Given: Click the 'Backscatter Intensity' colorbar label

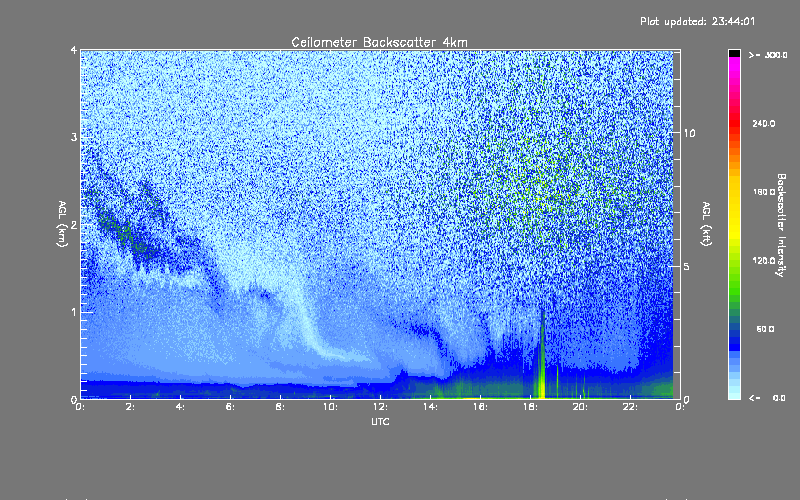Looking at the screenshot, I should [x=781, y=225].
